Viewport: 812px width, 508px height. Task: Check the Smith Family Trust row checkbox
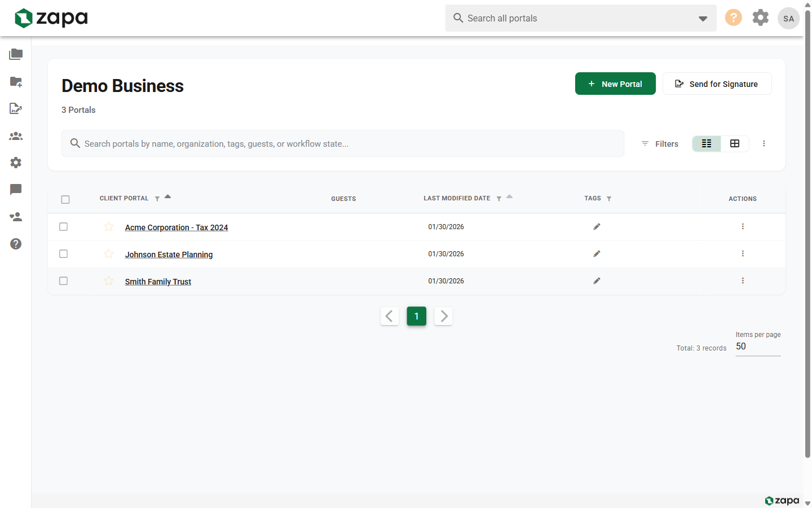64,281
